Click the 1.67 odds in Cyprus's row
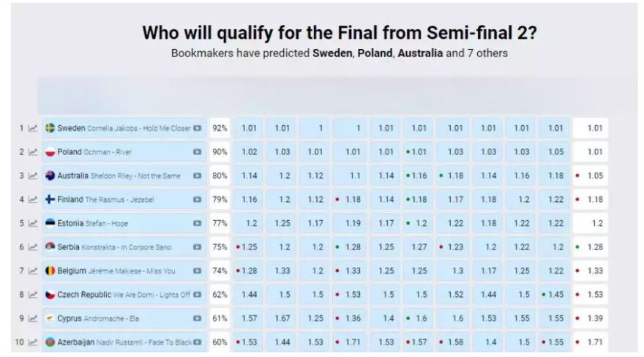The width and height of the screenshot is (644, 357). 282,318
